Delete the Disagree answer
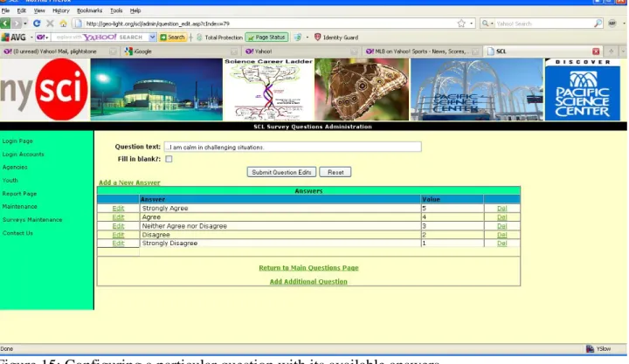The height and width of the screenshot is (364, 629). pyautogui.click(x=501, y=235)
